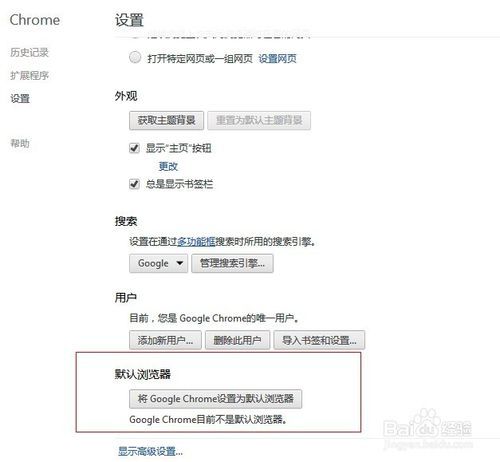Click the 导入书签和设置 button
The image size is (500, 462).
coord(319,340)
